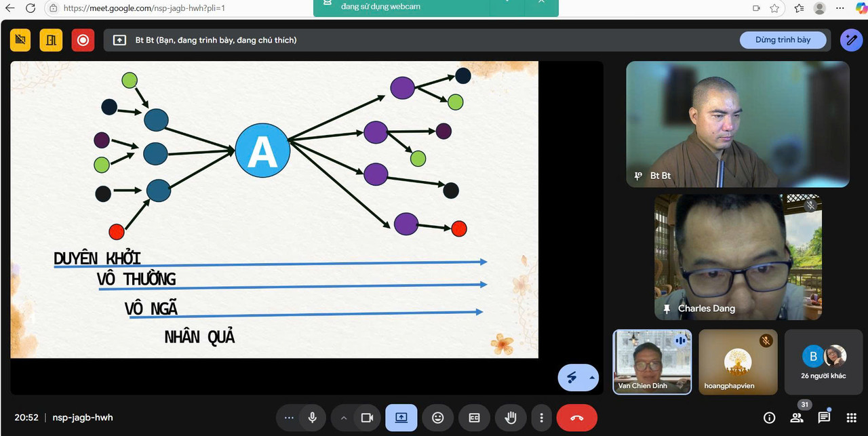
Task: Click the 20:52 clock text
Action: [x=26, y=418]
